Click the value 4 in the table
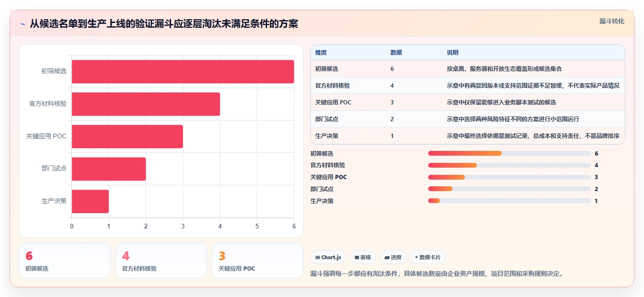This screenshot has width=644, height=297. [x=392, y=86]
